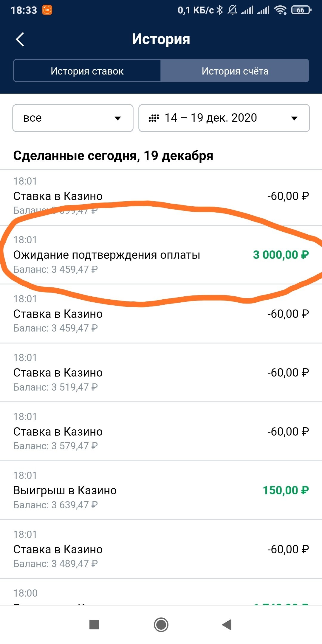Tap the back arrow in the header
The height and width of the screenshot is (644, 322).
(20, 39)
